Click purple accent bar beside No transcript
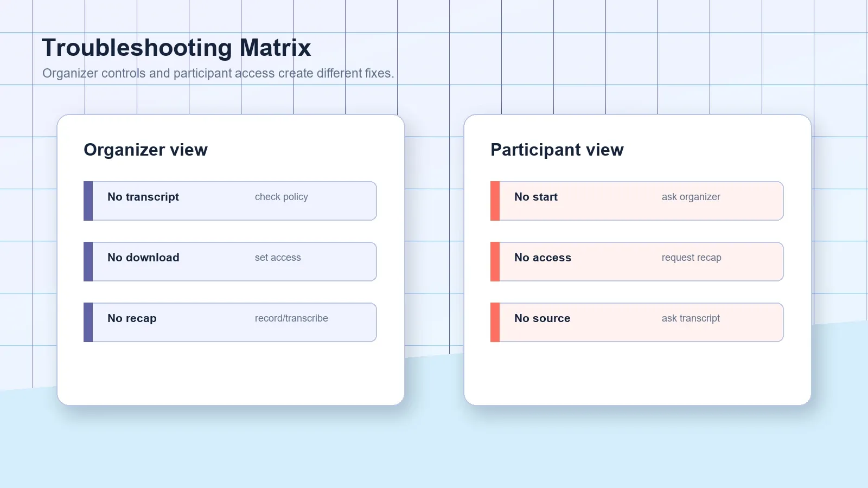 coord(88,201)
